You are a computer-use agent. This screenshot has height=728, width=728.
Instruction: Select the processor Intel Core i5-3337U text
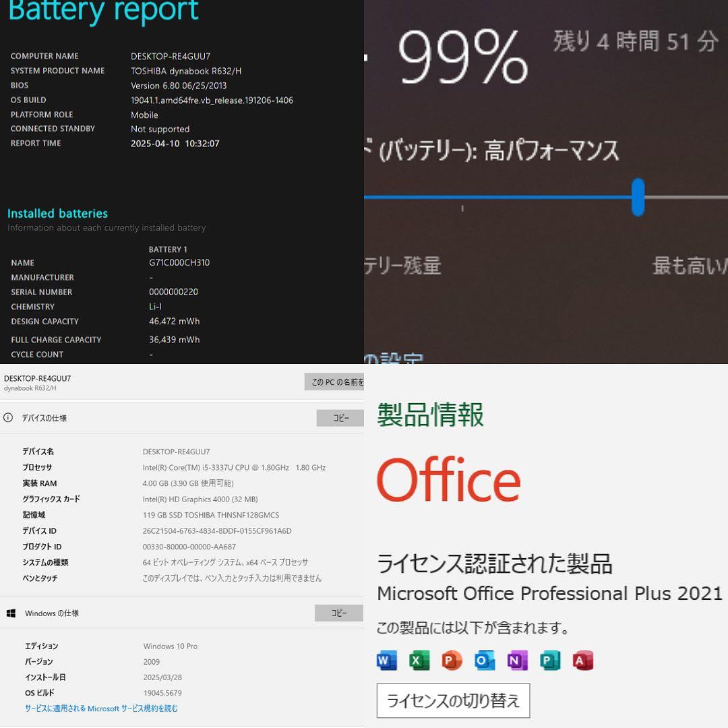pos(234,468)
